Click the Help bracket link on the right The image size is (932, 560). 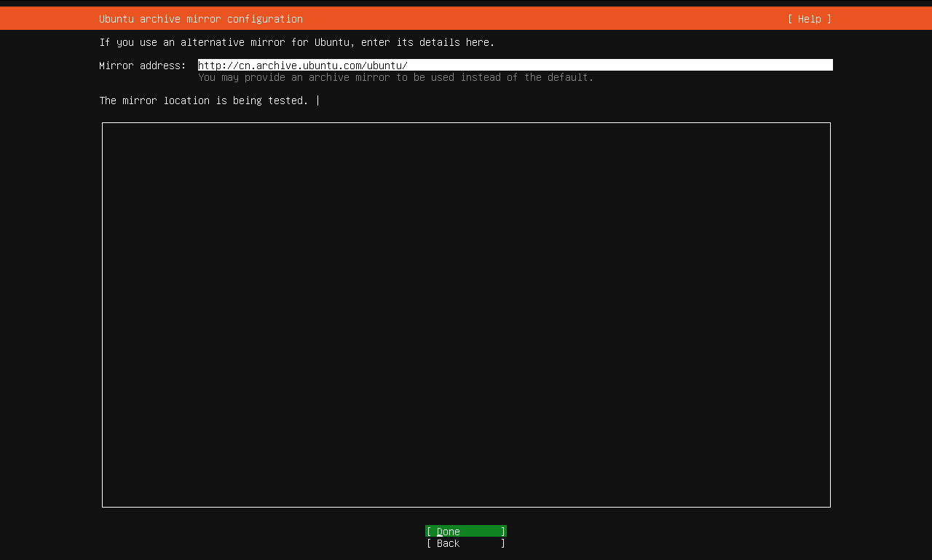coord(808,18)
